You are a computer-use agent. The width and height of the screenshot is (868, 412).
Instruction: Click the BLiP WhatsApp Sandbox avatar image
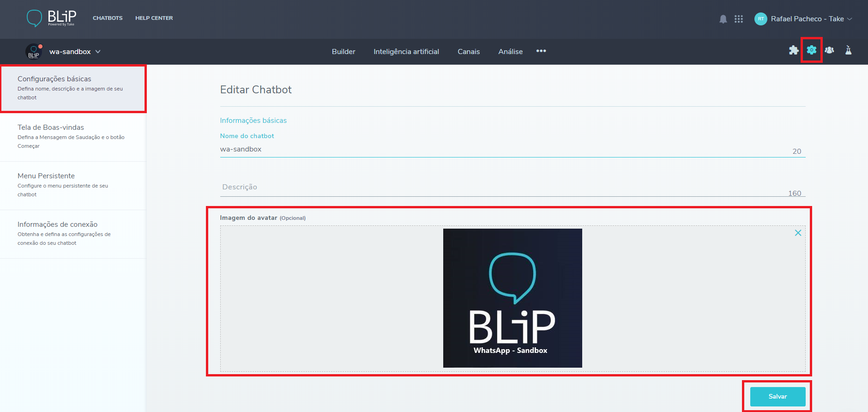tap(512, 298)
